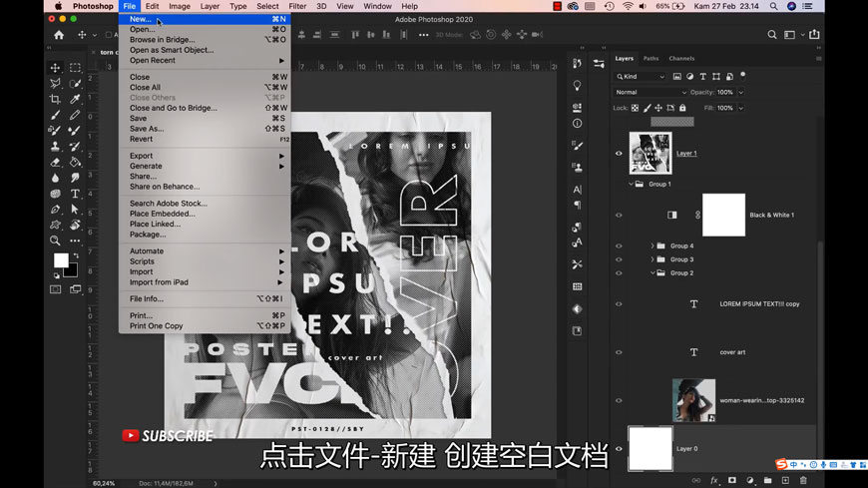Select the Move tool
The width and height of the screenshot is (868, 488).
[x=56, y=68]
